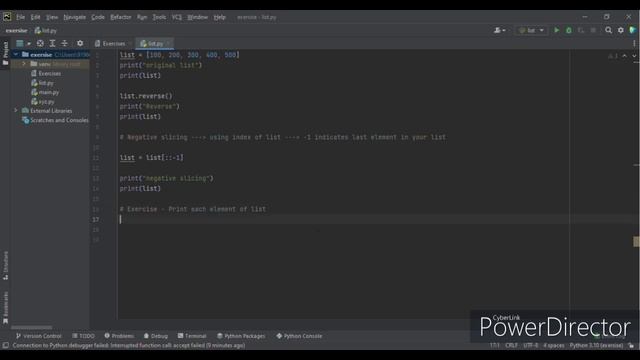Open the TODO tool window

pyautogui.click(x=83, y=336)
